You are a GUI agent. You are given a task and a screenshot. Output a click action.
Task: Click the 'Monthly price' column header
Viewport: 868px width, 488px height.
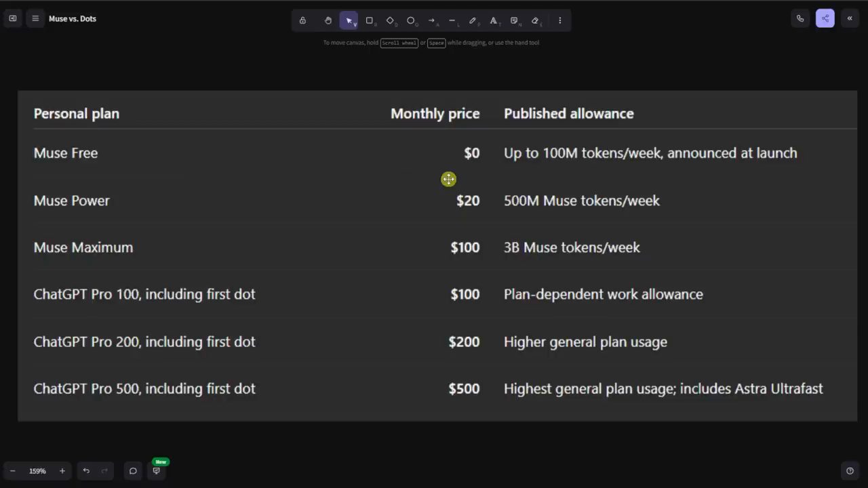435,113
